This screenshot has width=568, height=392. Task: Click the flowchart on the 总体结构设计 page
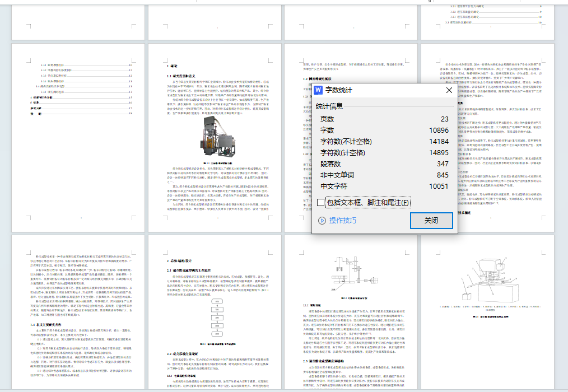click(217, 318)
